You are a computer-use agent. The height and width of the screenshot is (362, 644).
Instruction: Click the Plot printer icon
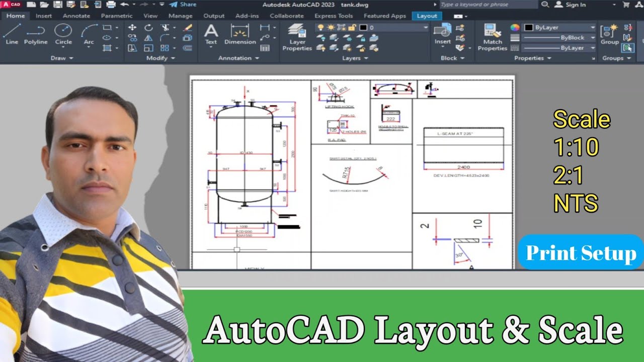coord(111,5)
